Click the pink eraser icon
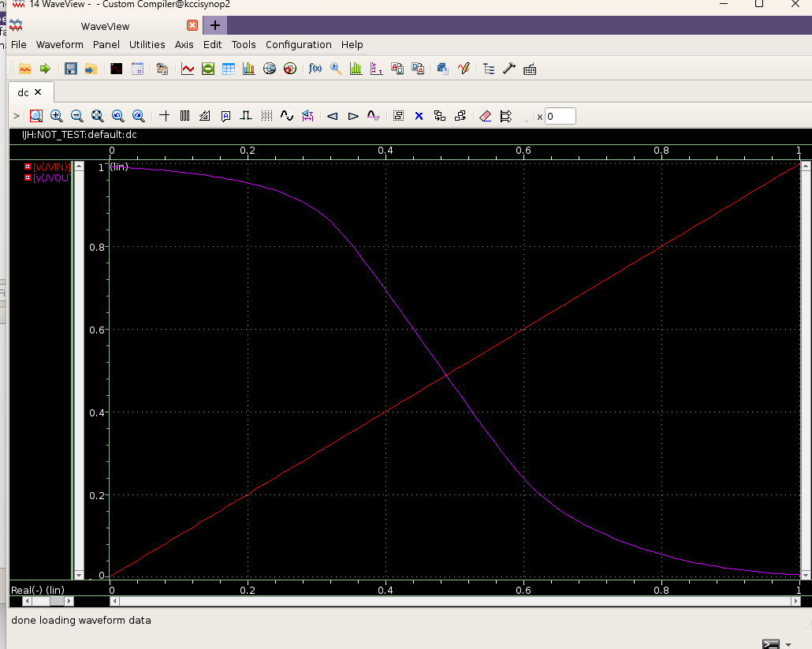 486,116
